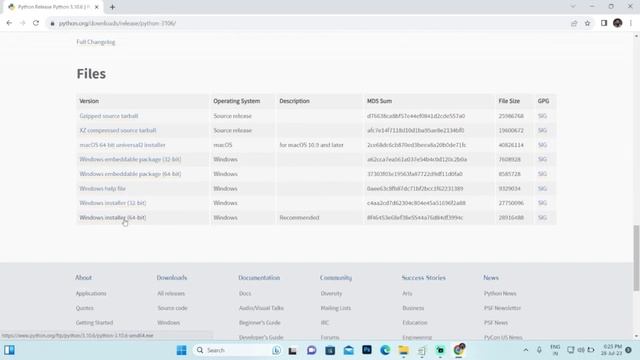Image resolution: width=640 pixels, height=360 pixels.
Task: Open the Getting Started footer link
Action: click(94, 322)
